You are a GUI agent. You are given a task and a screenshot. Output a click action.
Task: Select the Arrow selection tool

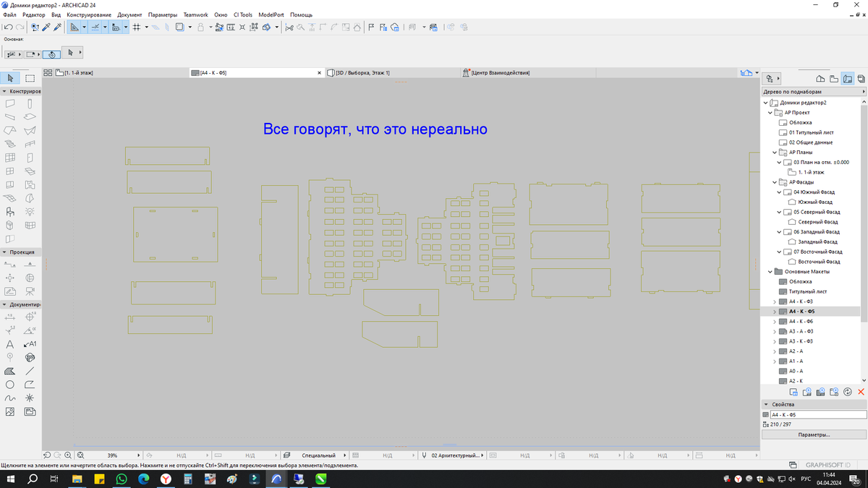point(10,78)
